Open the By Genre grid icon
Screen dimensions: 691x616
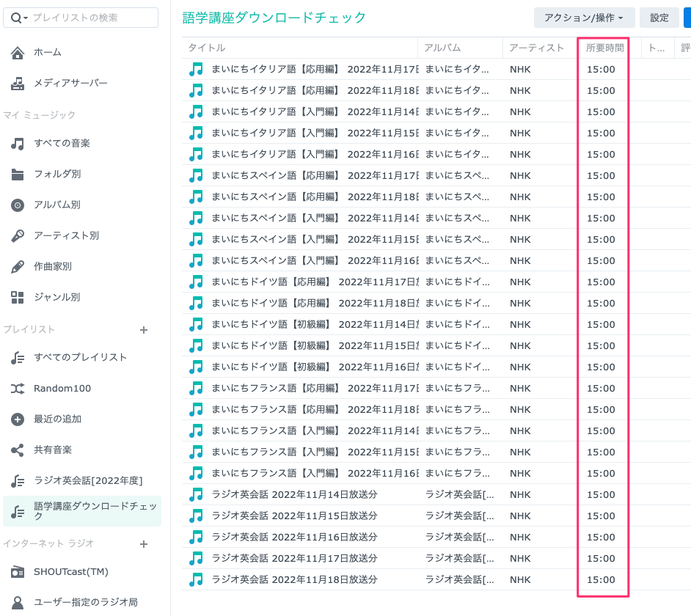click(18, 298)
